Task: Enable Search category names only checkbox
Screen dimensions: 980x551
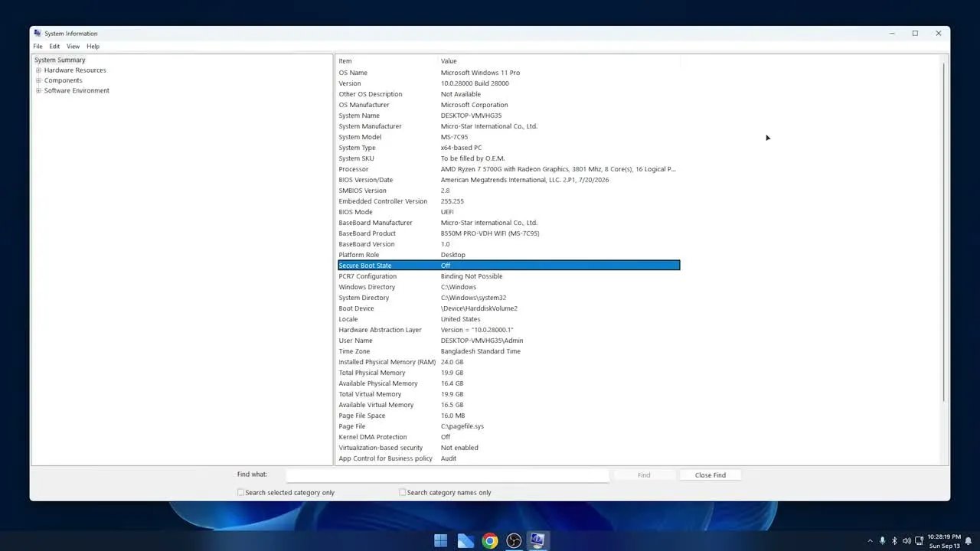Action: point(402,492)
